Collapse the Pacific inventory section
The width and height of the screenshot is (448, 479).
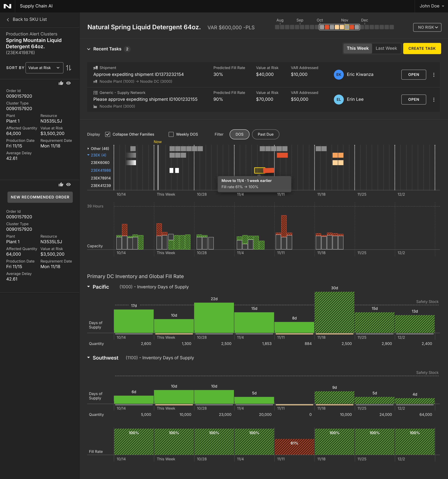pyautogui.click(x=89, y=287)
